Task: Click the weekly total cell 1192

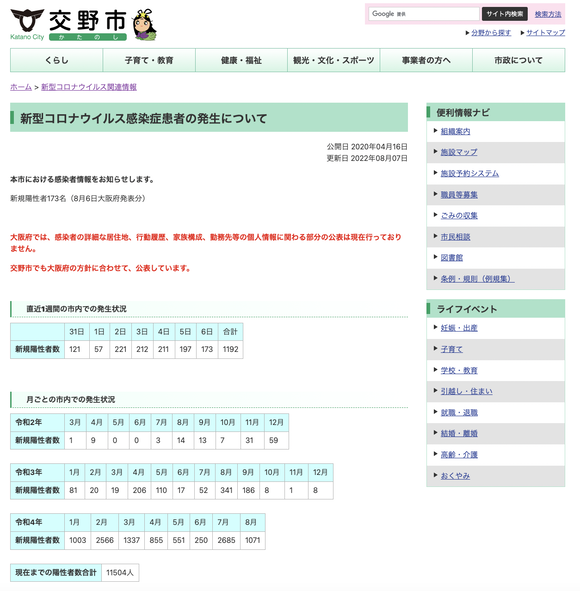Action: point(230,349)
